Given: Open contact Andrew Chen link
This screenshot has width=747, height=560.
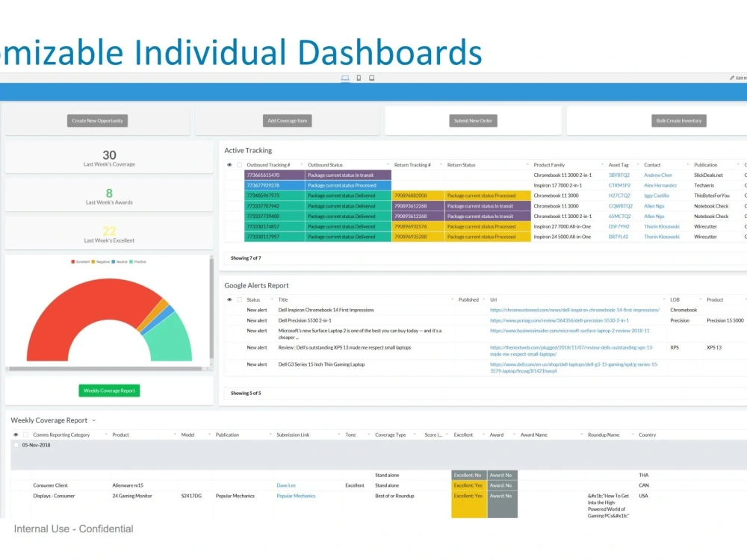Looking at the screenshot, I should [658, 175].
